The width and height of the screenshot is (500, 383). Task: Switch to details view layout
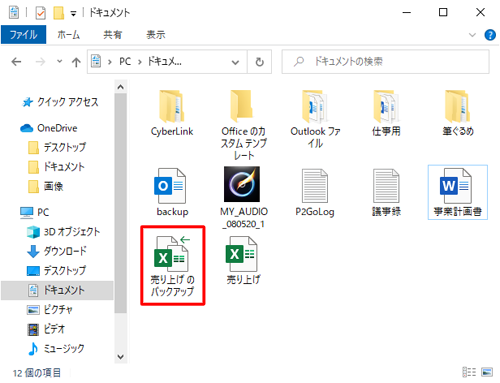click(469, 372)
